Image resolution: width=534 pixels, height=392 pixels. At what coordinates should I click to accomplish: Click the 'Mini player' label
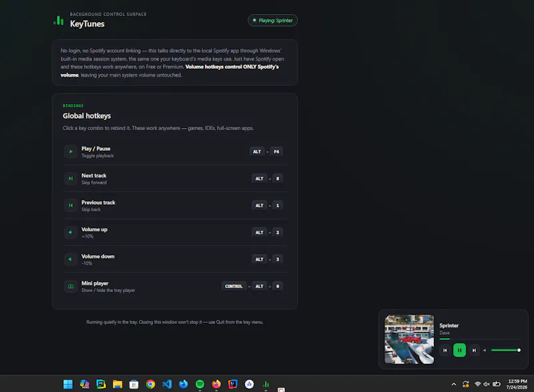(x=95, y=283)
